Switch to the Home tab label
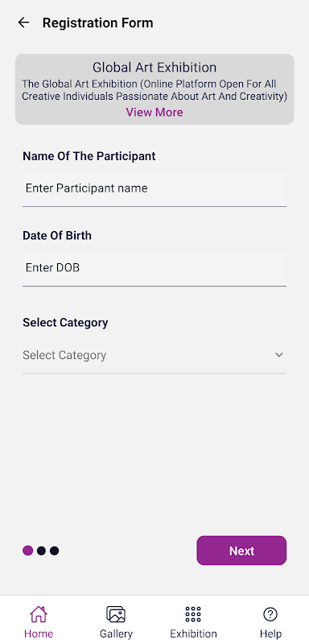Image resolution: width=309 pixels, height=644 pixels. coord(39,634)
